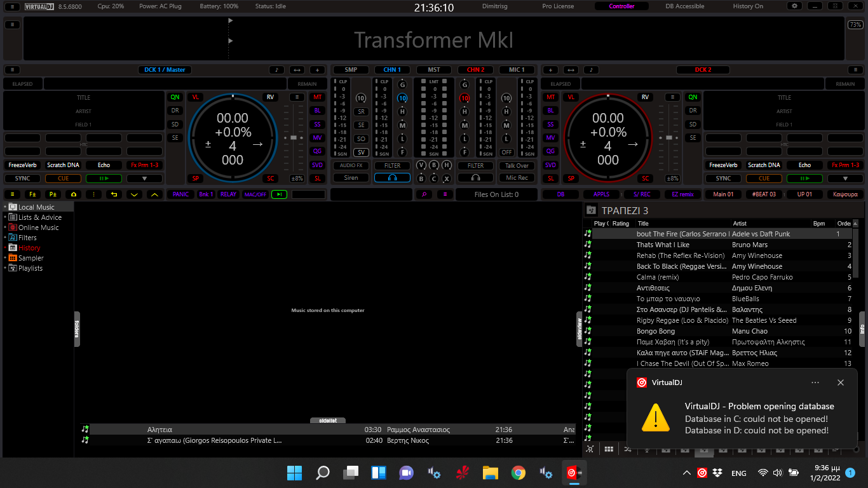
Task: Open Deck 2 down-triangle dropdown beside play
Action: [x=845, y=179]
